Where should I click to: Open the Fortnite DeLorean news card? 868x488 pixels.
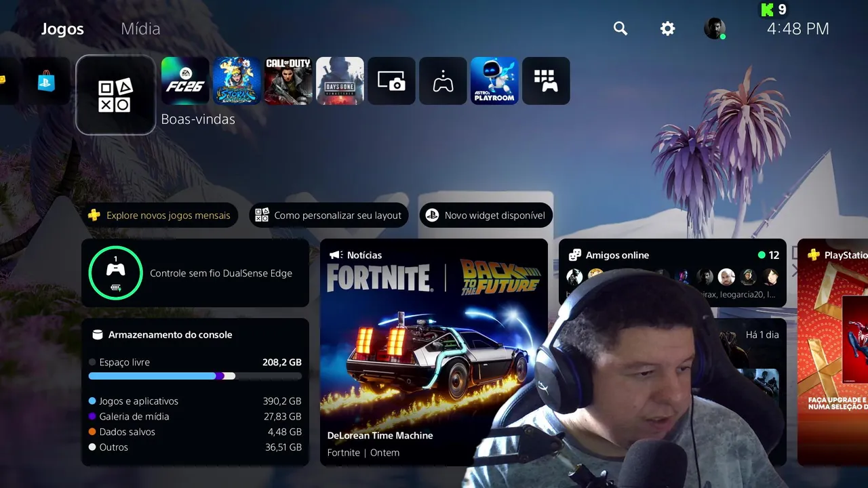434,352
